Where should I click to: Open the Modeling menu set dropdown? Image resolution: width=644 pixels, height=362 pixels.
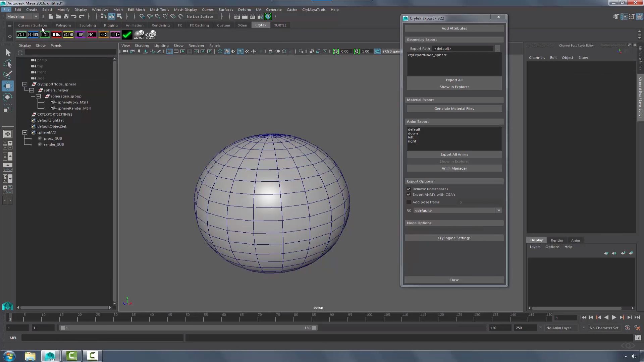22,16
